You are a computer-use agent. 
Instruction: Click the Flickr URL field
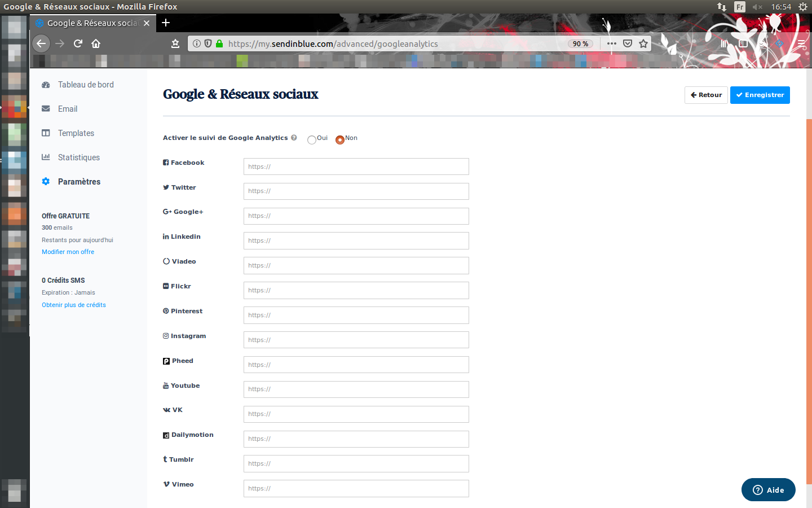[x=356, y=290]
